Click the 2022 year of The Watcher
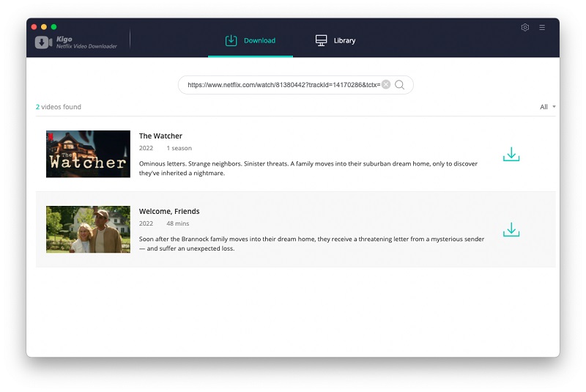586x392 pixels. click(x=146, y=148)
